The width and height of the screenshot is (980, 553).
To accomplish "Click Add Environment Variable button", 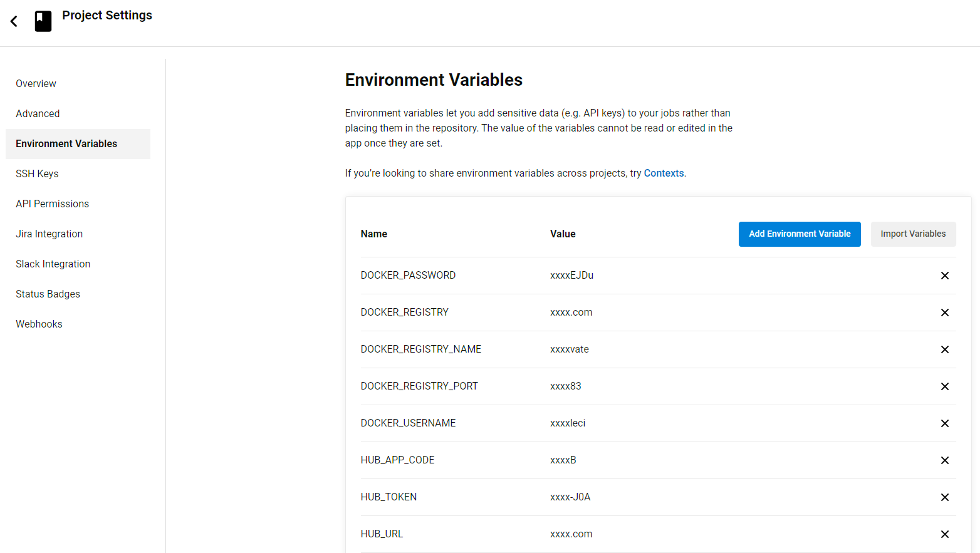I will (x=800, y=234).
